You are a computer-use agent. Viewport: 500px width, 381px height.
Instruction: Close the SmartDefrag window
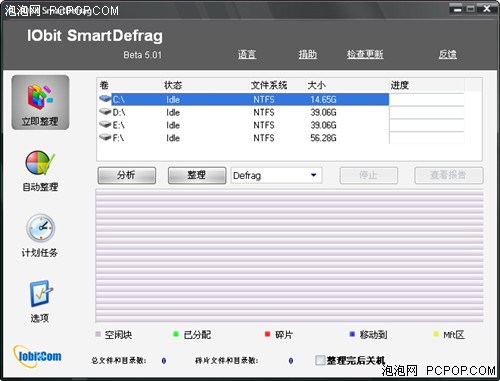(x=487, y=9)
